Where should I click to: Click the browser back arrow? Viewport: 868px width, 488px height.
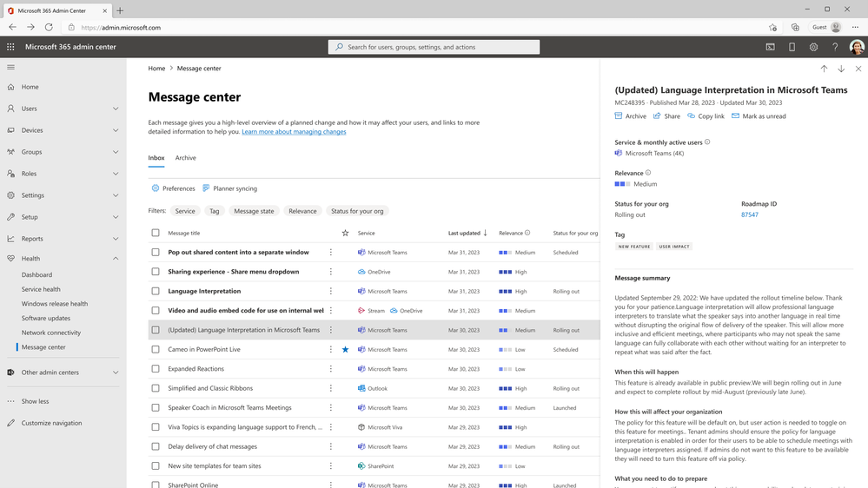coord(12,27)
